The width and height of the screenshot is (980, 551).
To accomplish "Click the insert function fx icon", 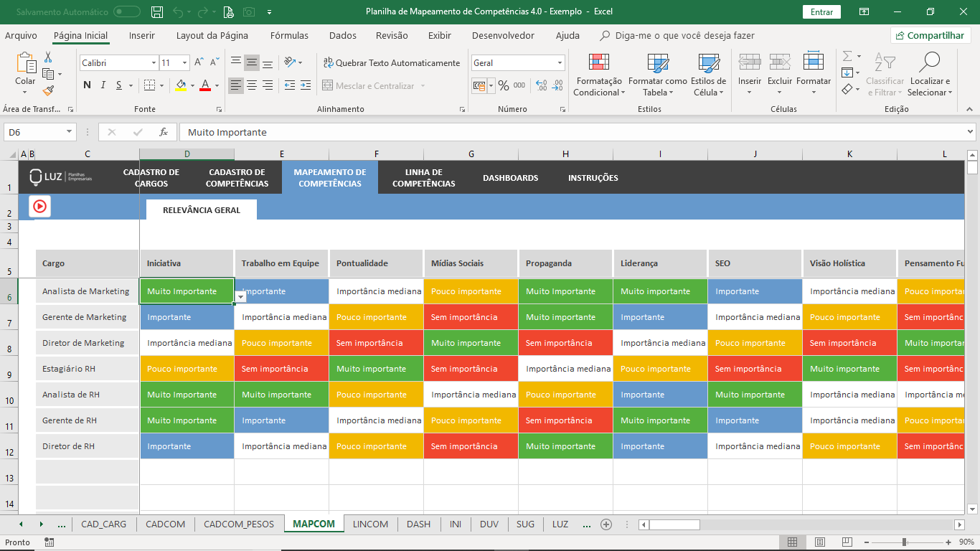I will [x=164, y=132].
